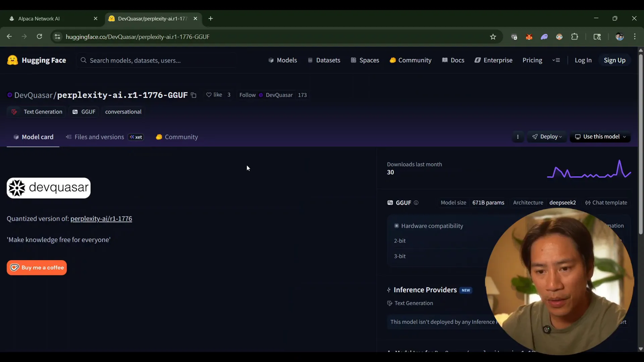Filter by the Text Generation tag

37,112
